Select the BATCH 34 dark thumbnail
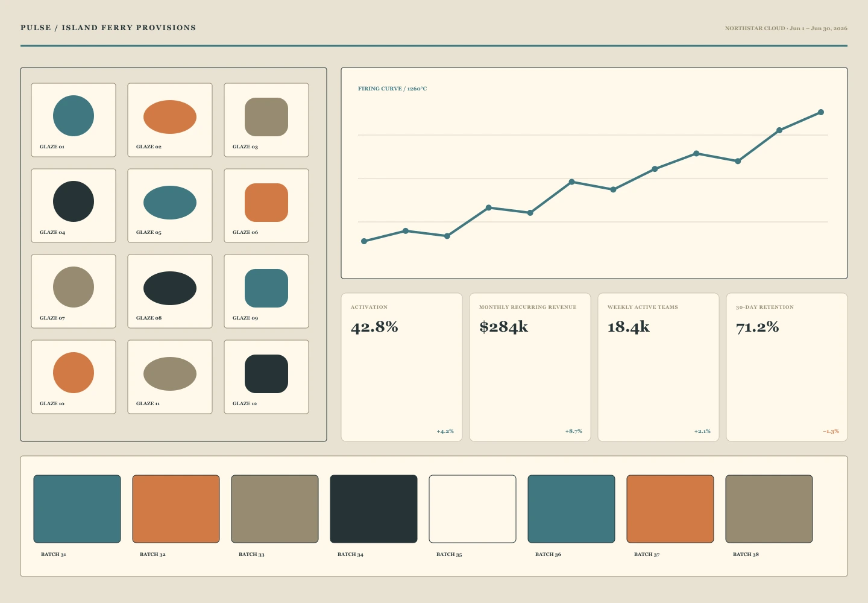This screenshot has height=603, width=868. [374, 509]
